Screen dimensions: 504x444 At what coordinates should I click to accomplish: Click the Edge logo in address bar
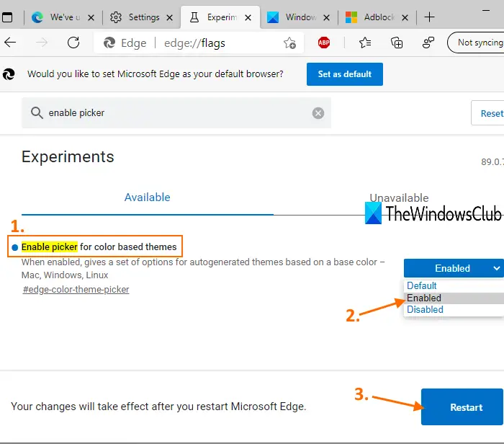pyautogui.click(x=109, y=43)
